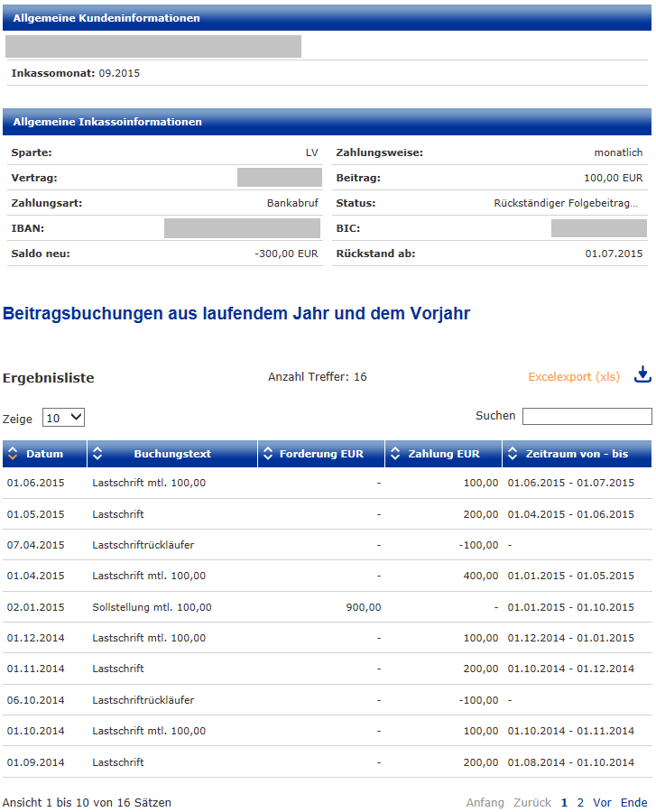The height and width of the screenshot is (812, 656).
Task: Click the Vor next-page link
Action: [602, 802]
